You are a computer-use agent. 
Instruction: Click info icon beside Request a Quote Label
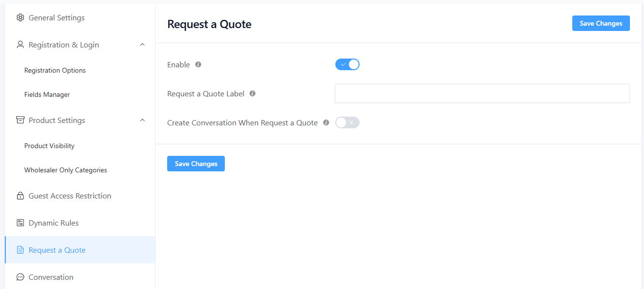pyautogui.click(x=252, y=93)
